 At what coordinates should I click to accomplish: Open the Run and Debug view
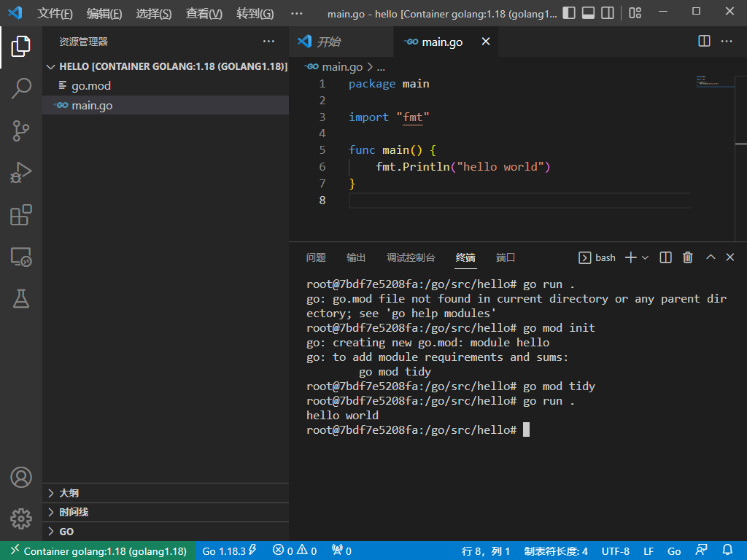point(21,172)
